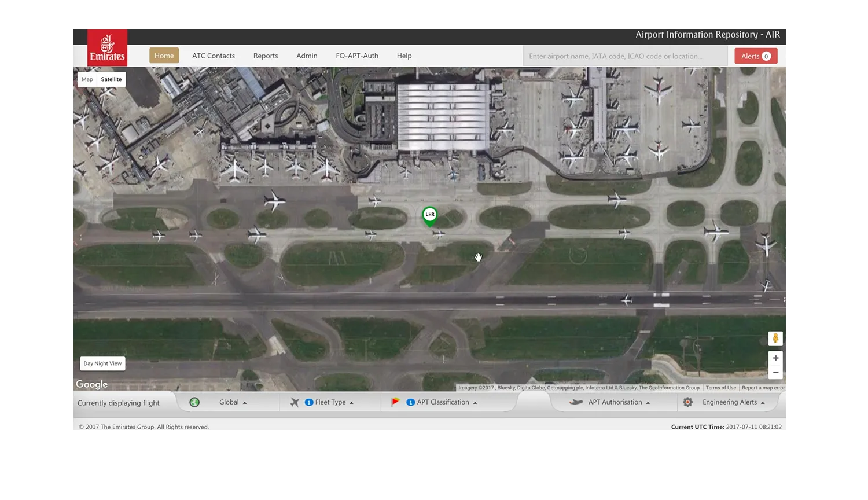Zoom in the map with plus button
This screenshot has width=868, height=500.
coord(775,358)
